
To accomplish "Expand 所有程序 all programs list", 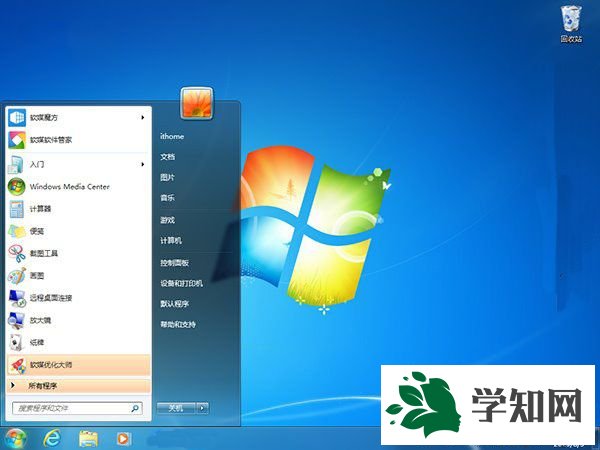I will [x=78, y=386].
